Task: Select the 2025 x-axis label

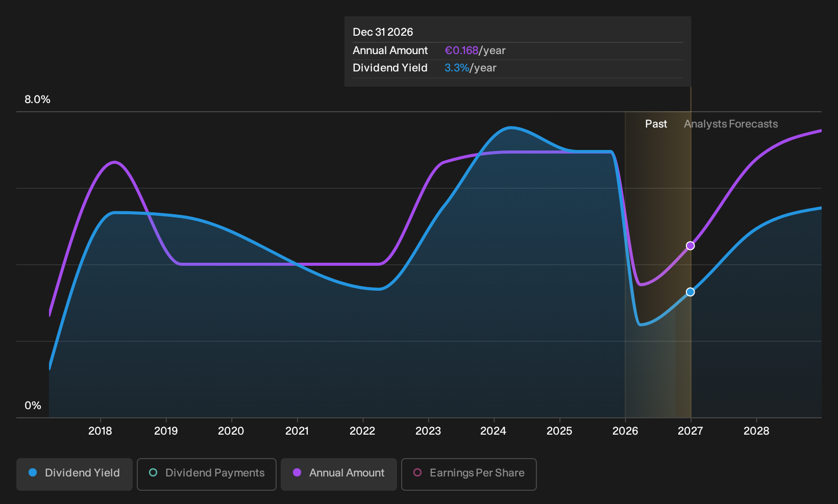Action: (x=559, y=431)
